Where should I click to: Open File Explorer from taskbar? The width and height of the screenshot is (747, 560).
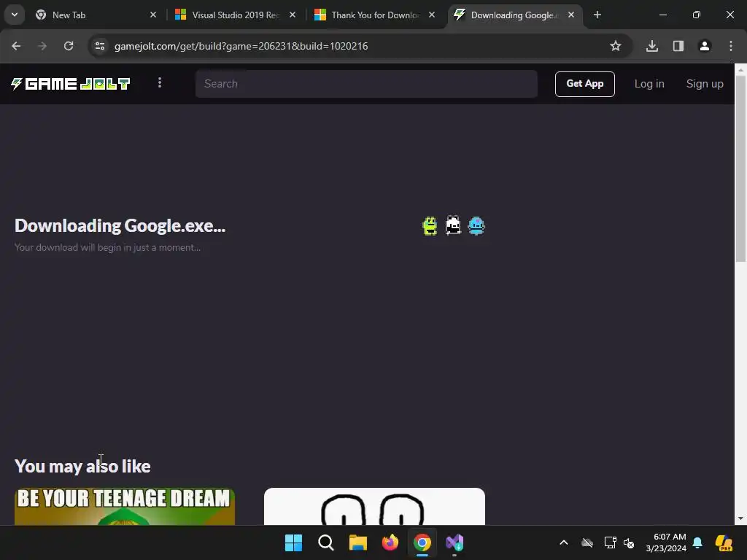pyautogui.click(x=357, y=542)
